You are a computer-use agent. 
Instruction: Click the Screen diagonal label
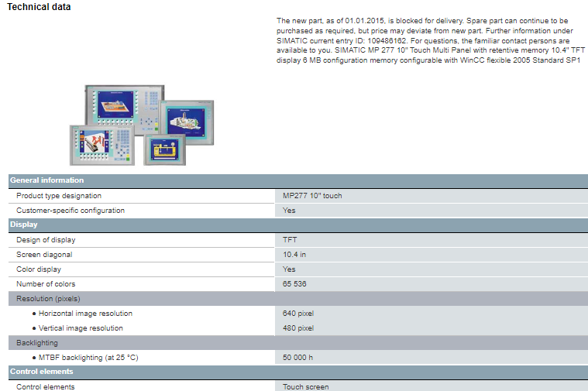click(x=44, y=255)
